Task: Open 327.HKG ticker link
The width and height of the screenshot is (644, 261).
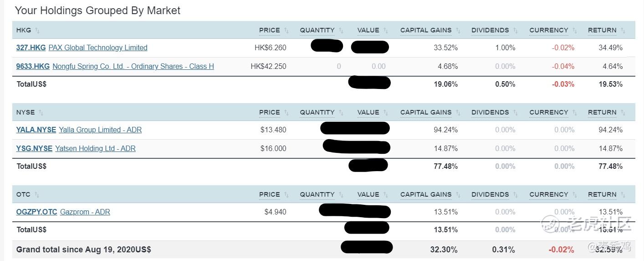Action: tap(31, 47)
